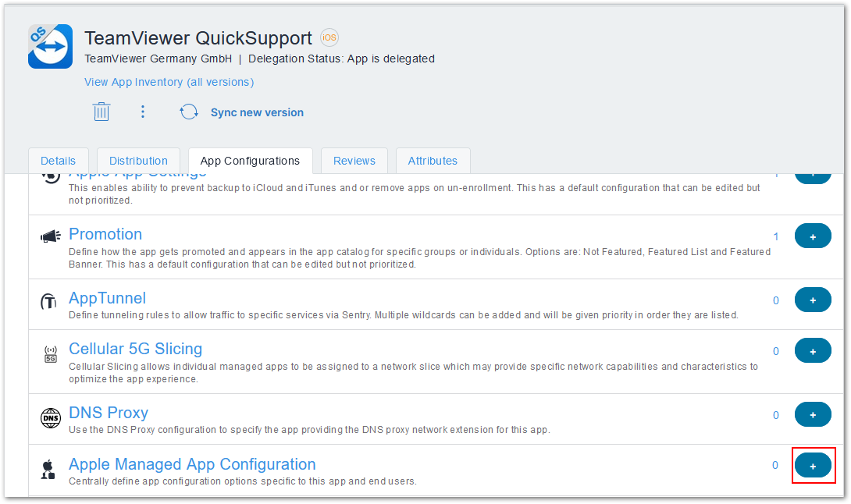
Task: Click the sync circular arrows icon
Action: tap(189, 112)
